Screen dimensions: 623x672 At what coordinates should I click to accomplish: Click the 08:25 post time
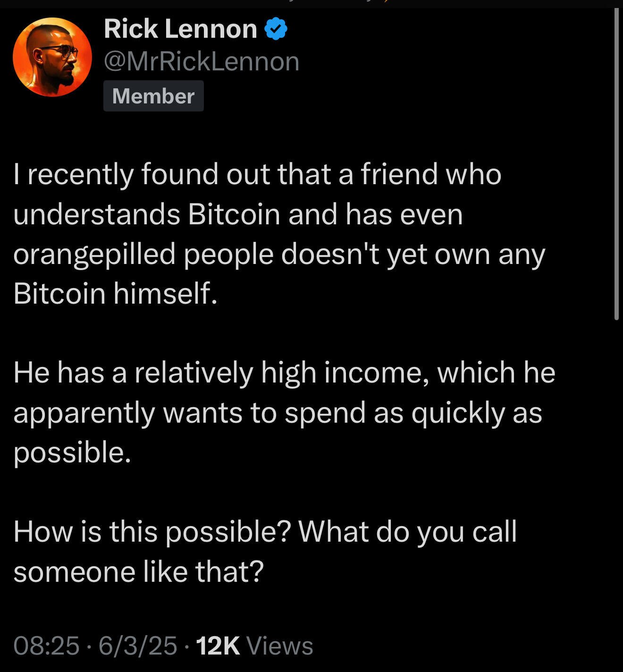(x=46, y=646)
